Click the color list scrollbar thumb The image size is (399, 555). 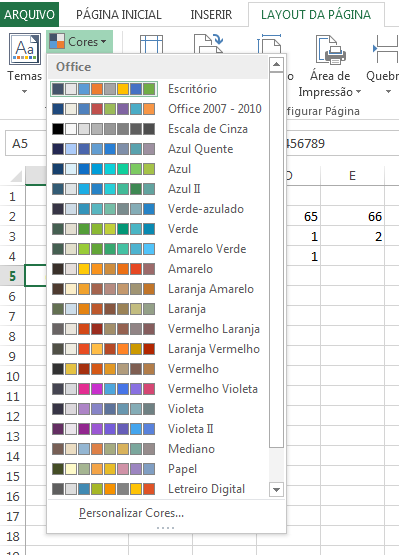[x=276, y=260]
